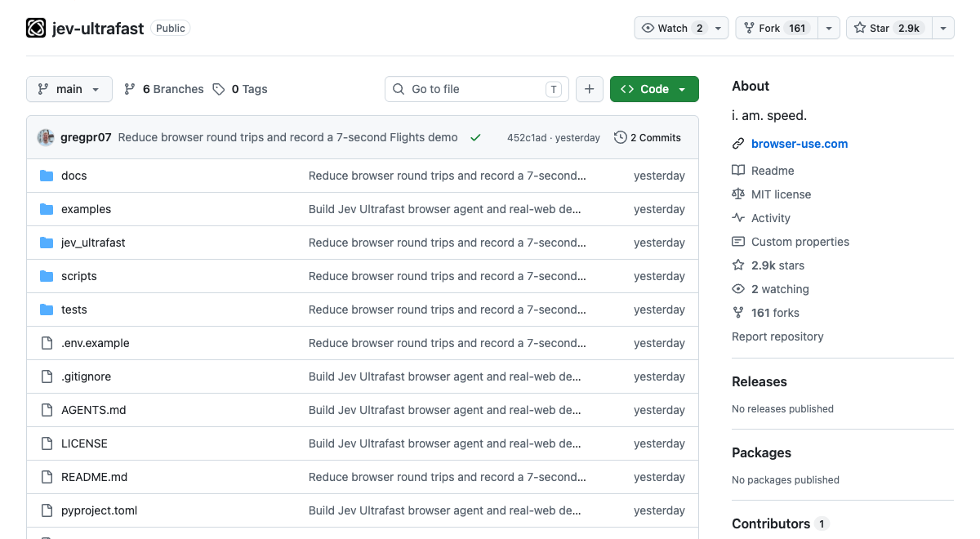980x539 pixels.
Task: Click the README.md file icon
Action: click(47, 477)
